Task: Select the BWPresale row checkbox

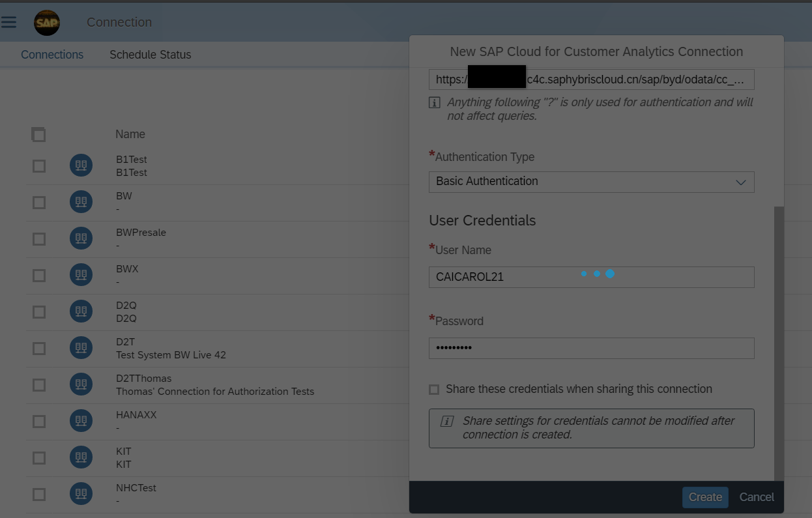Action: (x=39, y=239)
